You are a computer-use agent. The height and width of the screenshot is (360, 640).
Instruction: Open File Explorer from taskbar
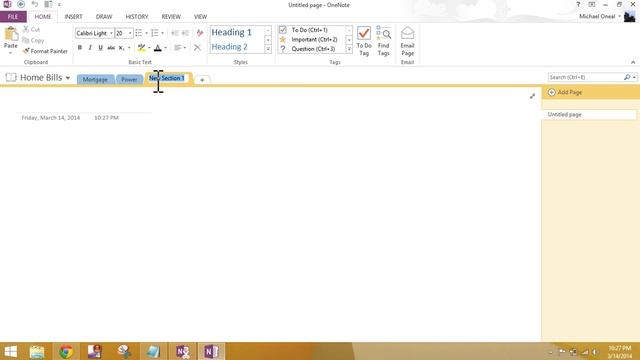[x=37, y=351]
